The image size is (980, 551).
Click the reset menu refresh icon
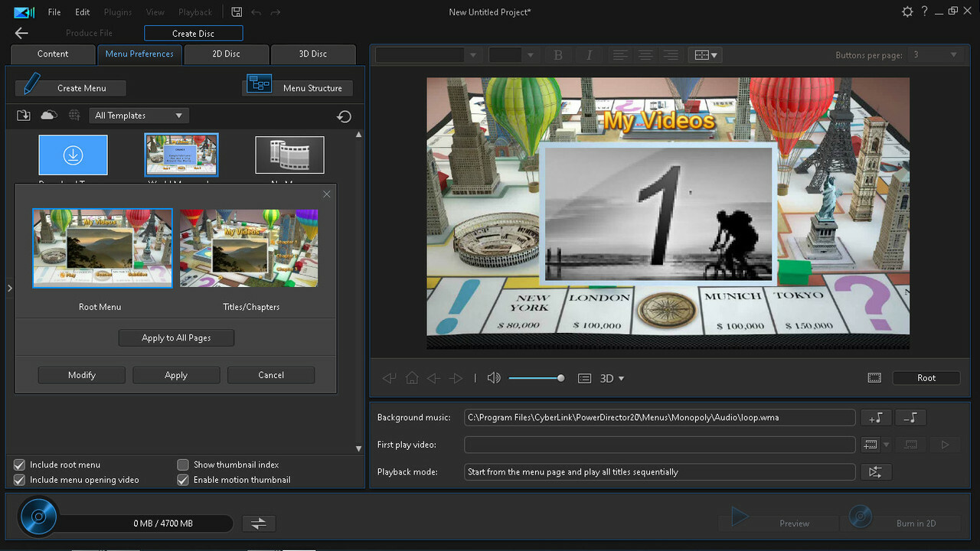click(345, 116)
